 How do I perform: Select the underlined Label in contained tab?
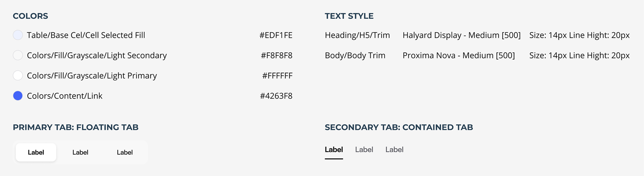tap(334, 150)
